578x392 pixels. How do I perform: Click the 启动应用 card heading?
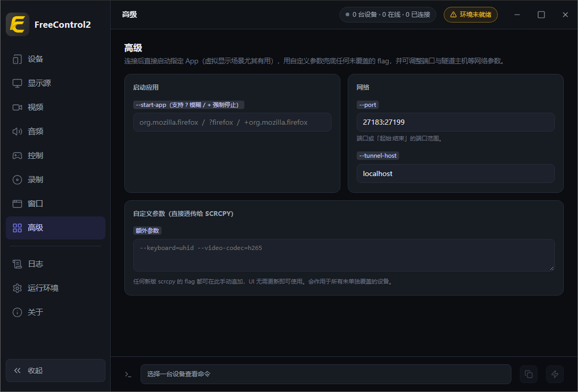146,88
